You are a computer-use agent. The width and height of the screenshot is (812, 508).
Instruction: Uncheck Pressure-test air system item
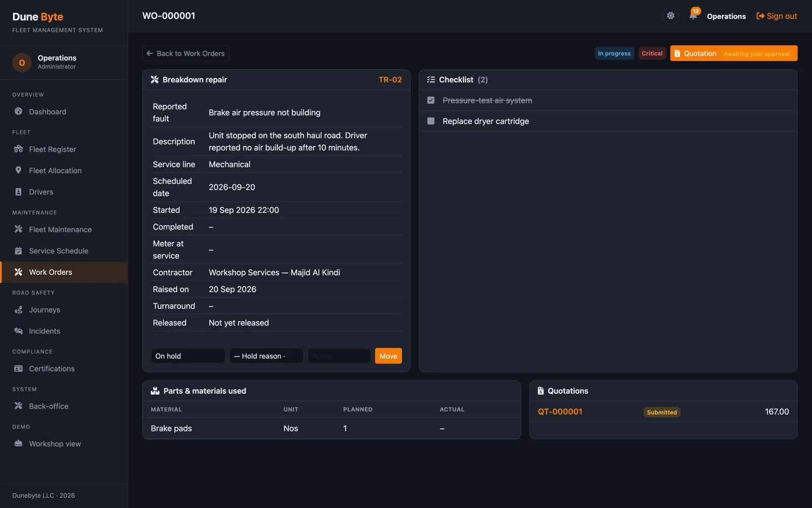[x=431, y=100]
